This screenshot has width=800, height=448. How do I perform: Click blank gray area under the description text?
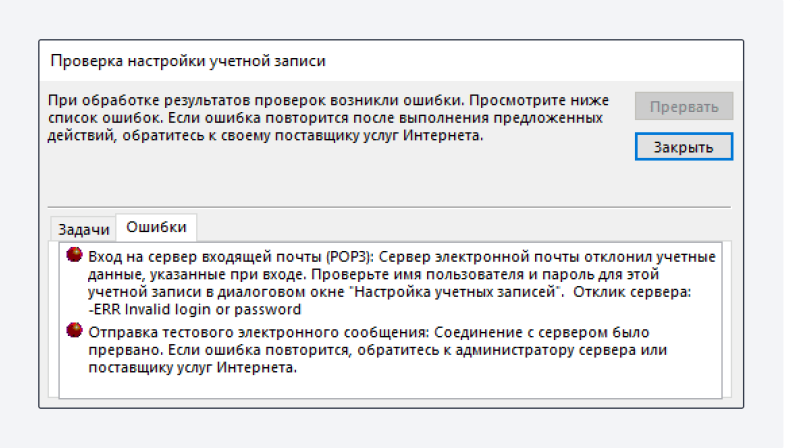(x=337, y=173)
